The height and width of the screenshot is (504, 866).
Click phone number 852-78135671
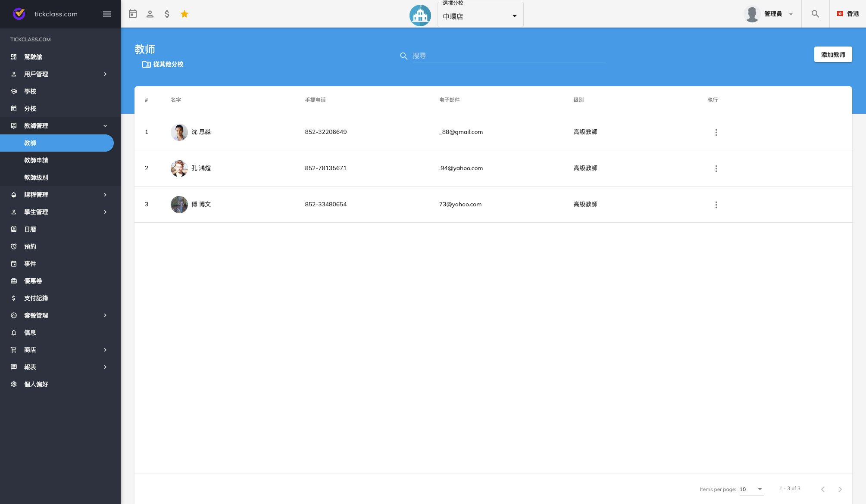coord(326,168)
